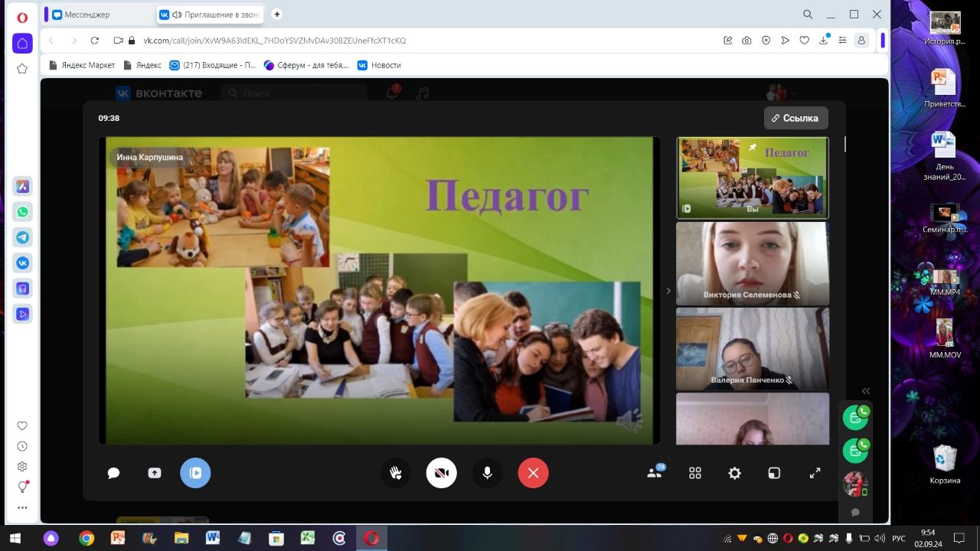This screenshot has height=551, width=980.
Task: Open the (217) Входящие mail bookmark
Action: pyautogui.click(x=214, y=65)
